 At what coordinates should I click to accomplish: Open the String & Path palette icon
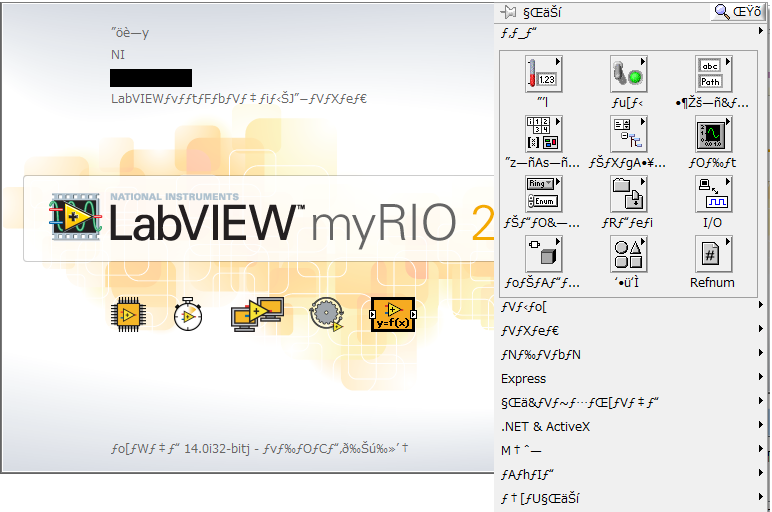click(713, 74)
